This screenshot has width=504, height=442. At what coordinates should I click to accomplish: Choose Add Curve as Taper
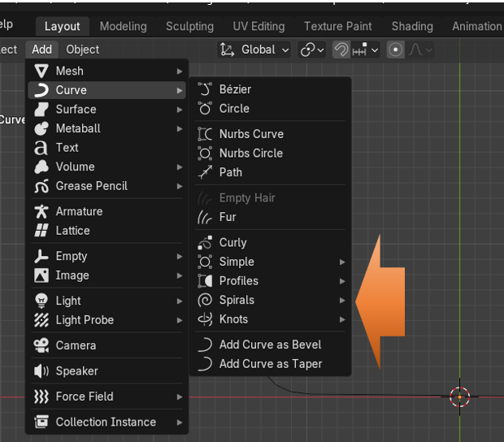270,364
